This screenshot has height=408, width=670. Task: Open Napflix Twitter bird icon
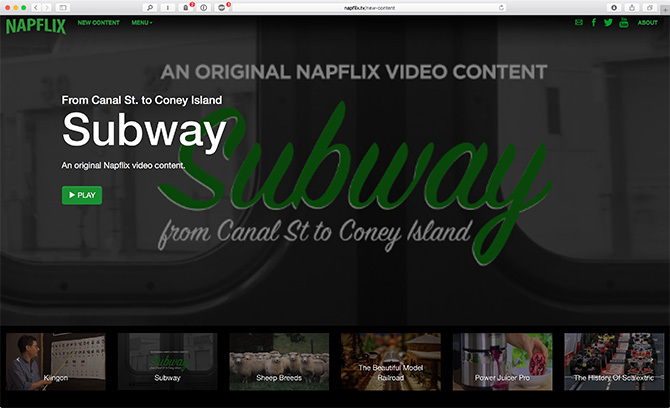608,22
